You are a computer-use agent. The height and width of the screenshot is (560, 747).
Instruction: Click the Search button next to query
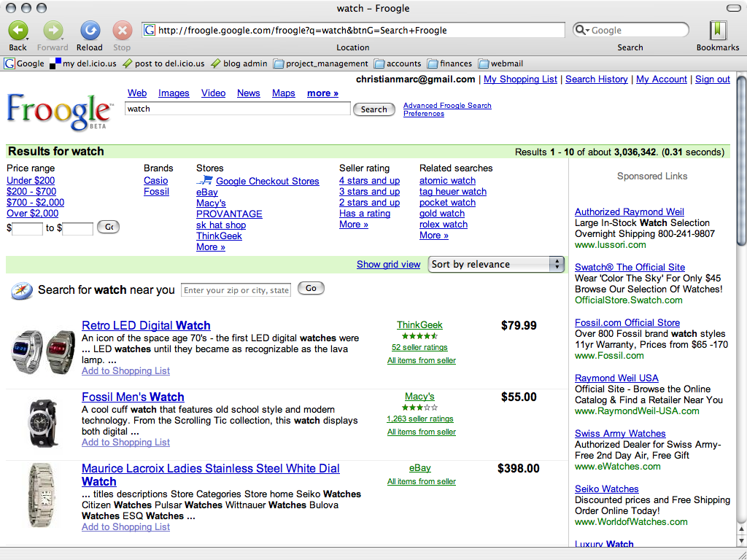pos(373,109)
